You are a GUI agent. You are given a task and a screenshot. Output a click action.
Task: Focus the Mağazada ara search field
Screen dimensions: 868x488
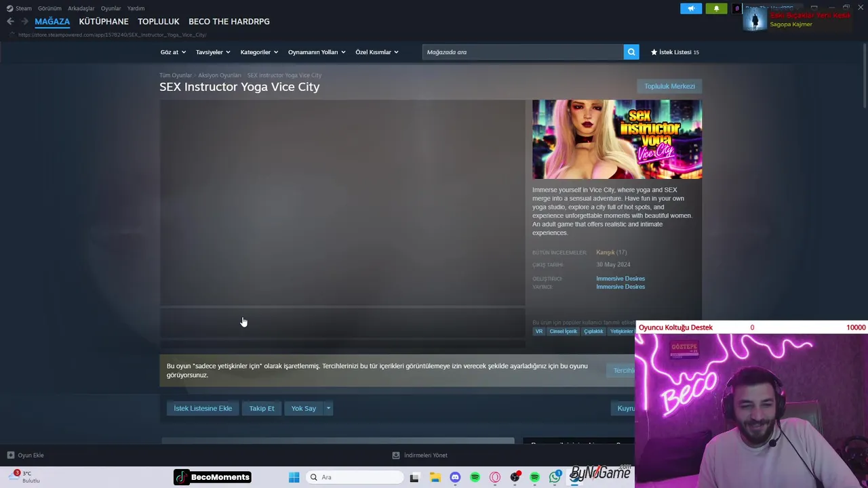(x=523, y=52)
